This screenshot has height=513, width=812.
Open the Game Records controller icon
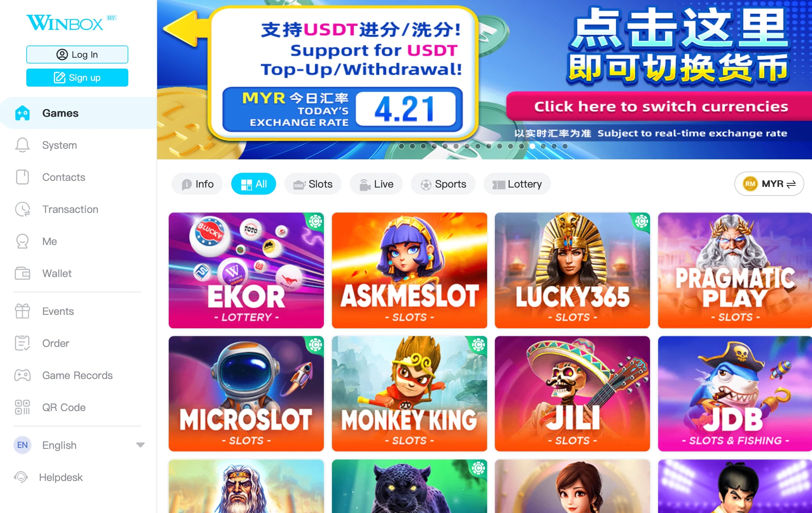click(22, 375)
